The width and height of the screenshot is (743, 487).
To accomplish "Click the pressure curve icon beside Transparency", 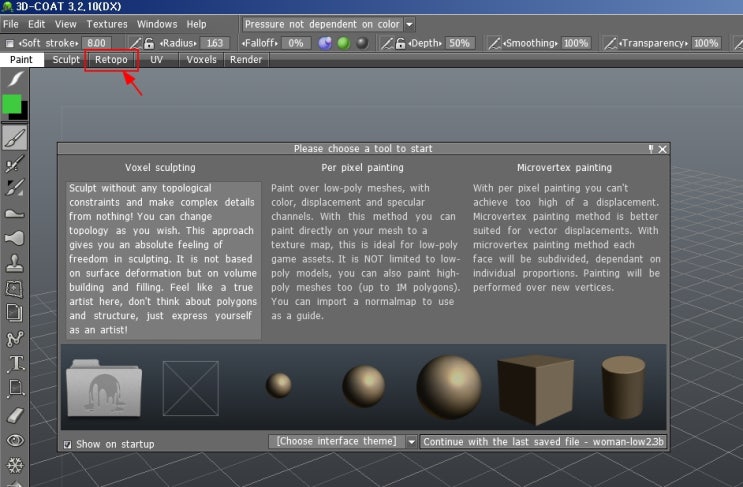I will point(610,43).
